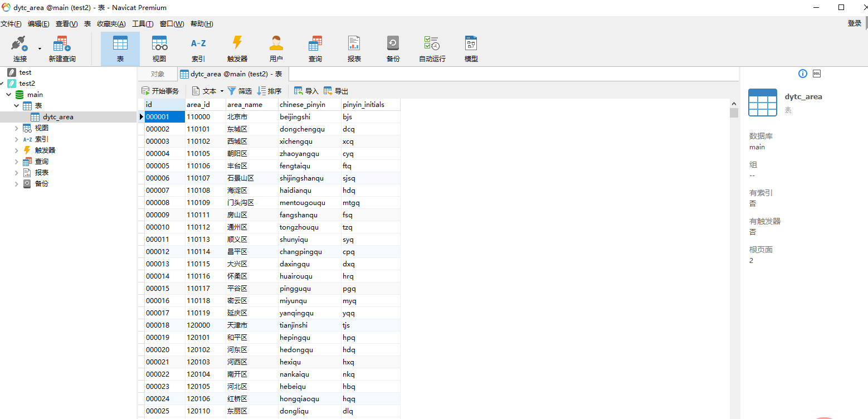
Task: Click the Filter (筛选) button
Action: pos(240,91)
